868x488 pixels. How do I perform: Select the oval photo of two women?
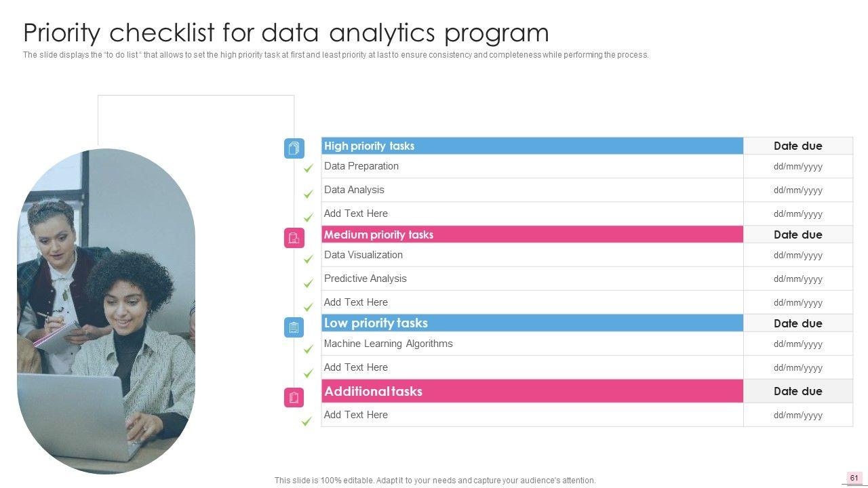click(x=106, y=310)
